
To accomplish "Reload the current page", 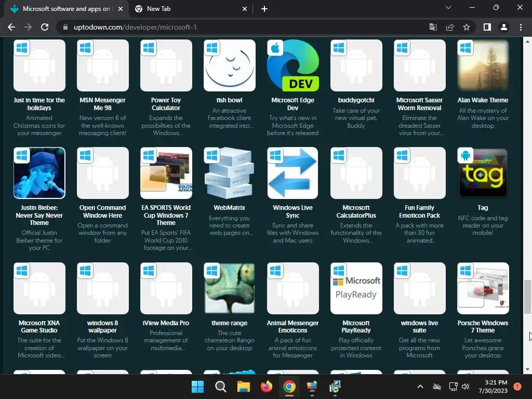I will pos(45,27).
